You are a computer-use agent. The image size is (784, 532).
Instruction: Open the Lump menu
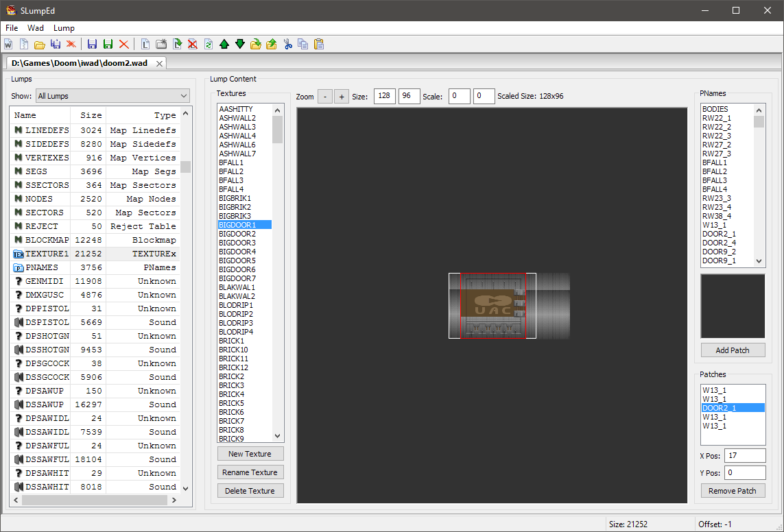[64, 28]
